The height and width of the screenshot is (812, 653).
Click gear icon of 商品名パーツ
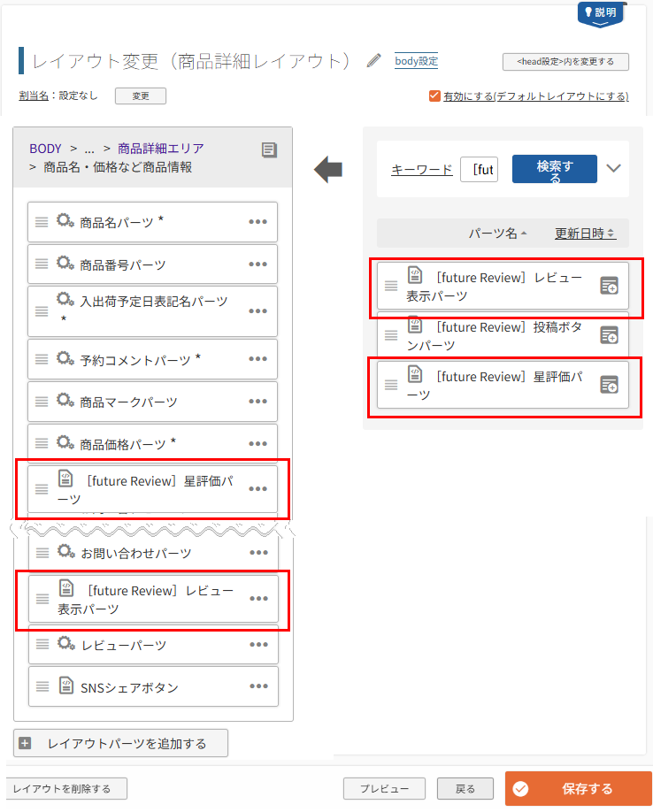click(x=65, y=221)
